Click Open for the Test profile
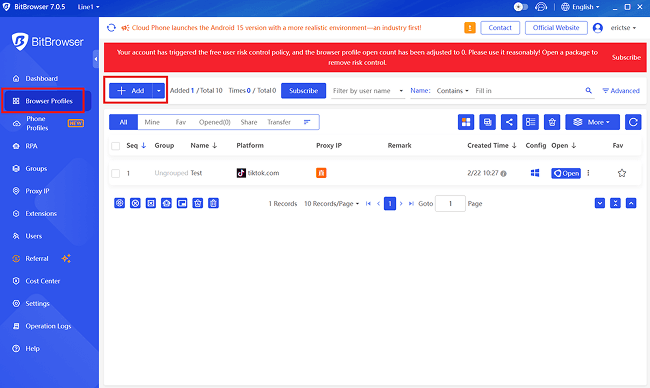The image size is (650, 388). pyautogui.click(x=566, y=173)
